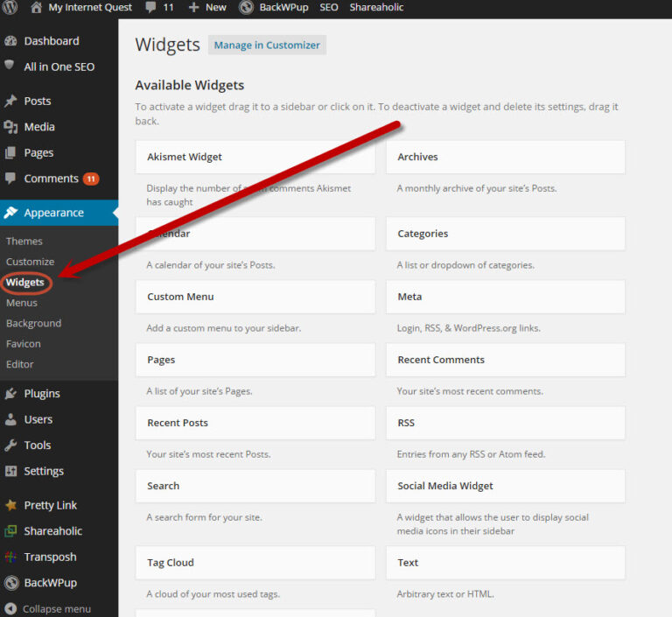Click the BackWPup icon in the admin bar

coord(246,7)
